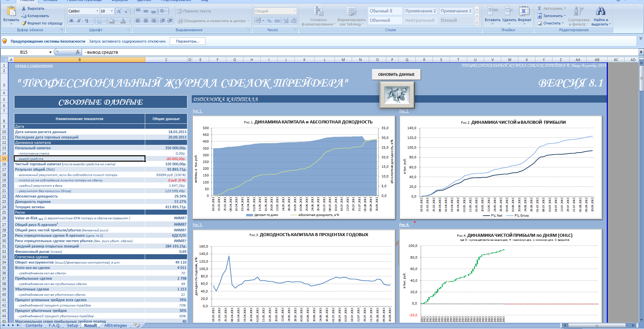Click the bull image thumbnail on sheet

pos(397,95)
